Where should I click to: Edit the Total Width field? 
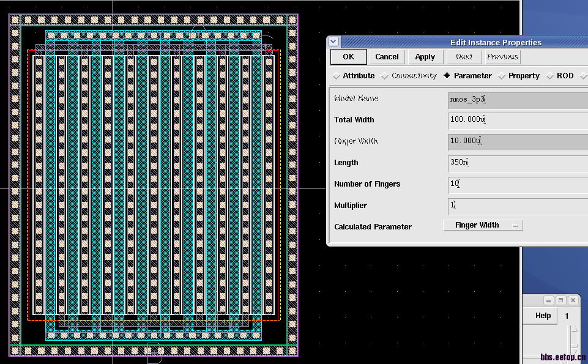[x=518, y=122]
